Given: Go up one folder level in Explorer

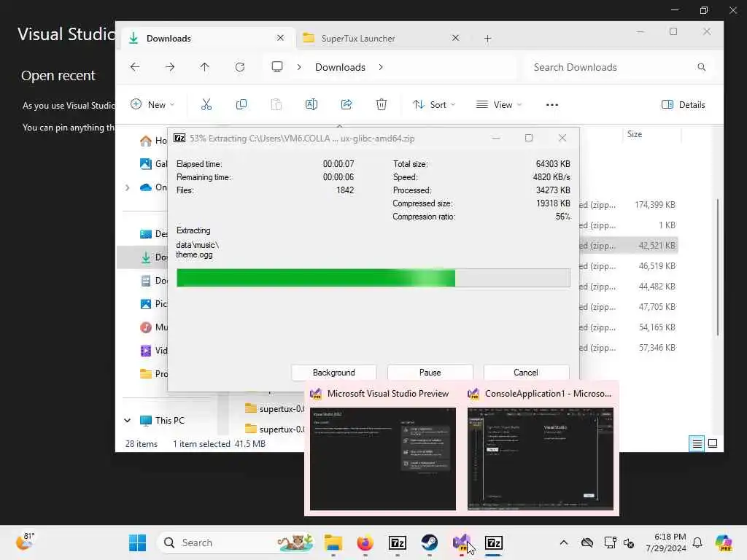Looking at the screenshot, I should click(x=204, y=67).
